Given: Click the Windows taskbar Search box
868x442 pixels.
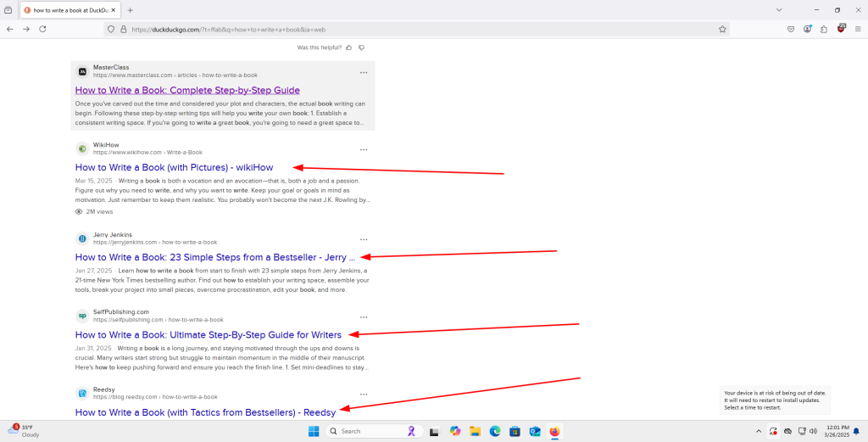Looking at the screenshot, I should (x=374, y=431).
